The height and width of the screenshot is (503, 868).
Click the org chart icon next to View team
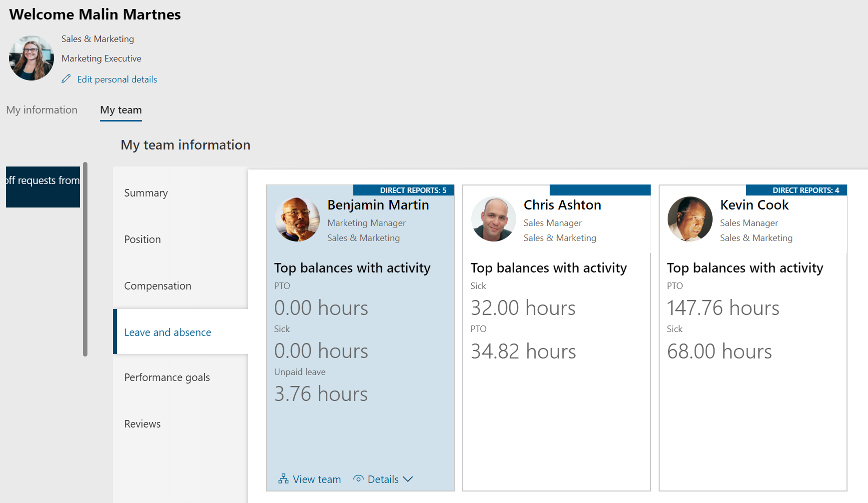click(283, 479)
